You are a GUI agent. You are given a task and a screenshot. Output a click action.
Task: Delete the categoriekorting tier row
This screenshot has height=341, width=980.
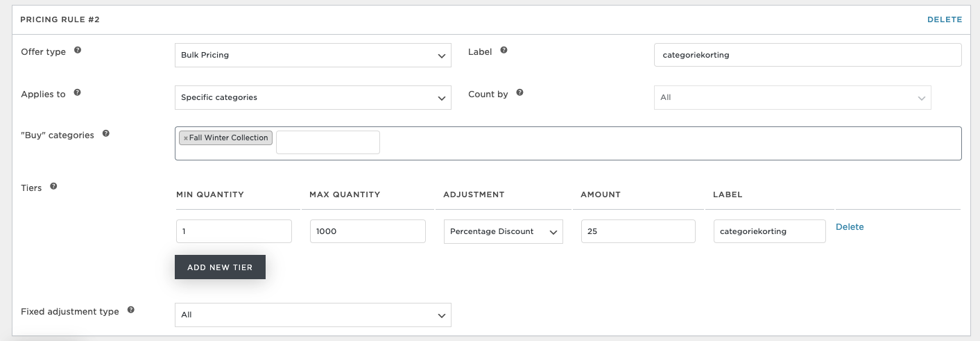pyautogui.click(x=850, y=227)
